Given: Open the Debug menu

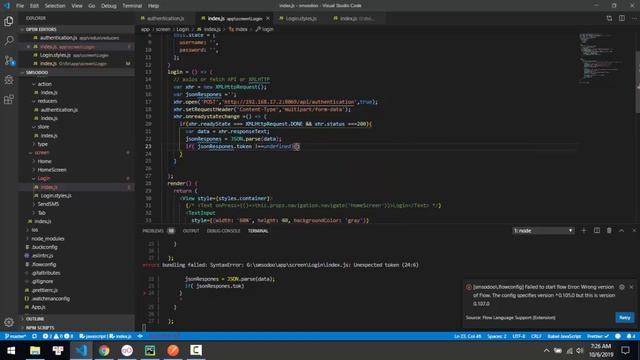Looking at the screenshot, I should click(x=109, y=6).
